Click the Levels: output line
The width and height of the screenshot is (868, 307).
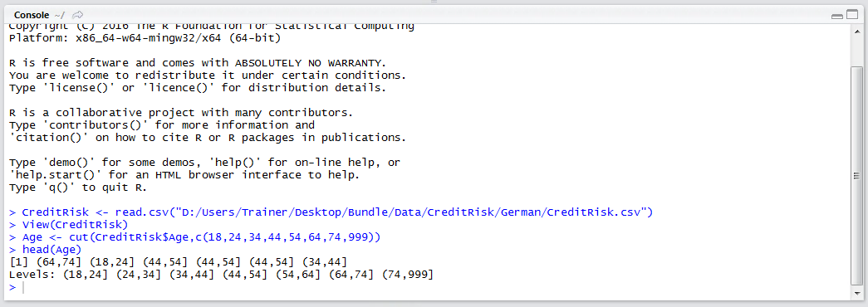[221, 275]
